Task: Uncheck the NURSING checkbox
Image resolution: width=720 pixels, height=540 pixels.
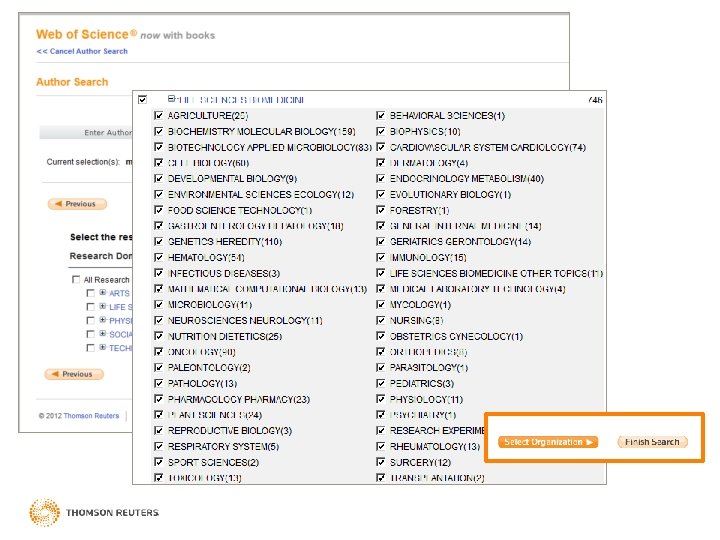Action: 380,320
